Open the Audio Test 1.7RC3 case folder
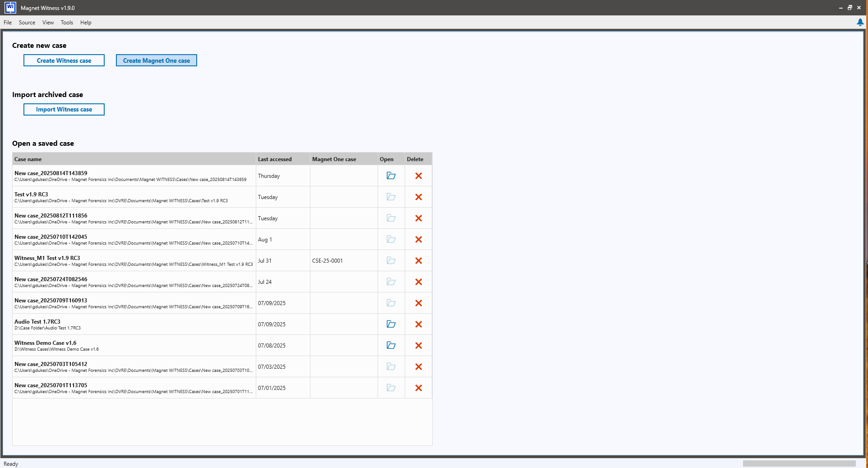Image resolution: width=868 pixels, height=468 pixels. [x=391, y=324]
